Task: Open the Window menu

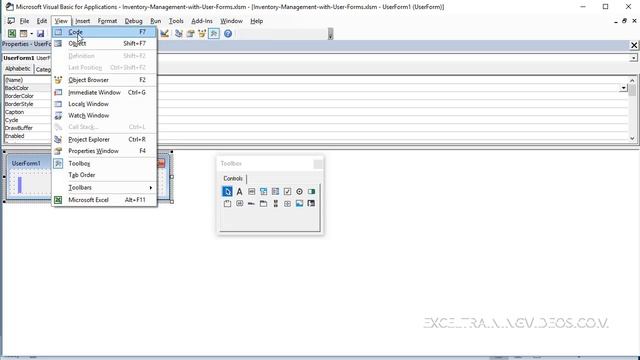Action: click(x=231, y=21)
